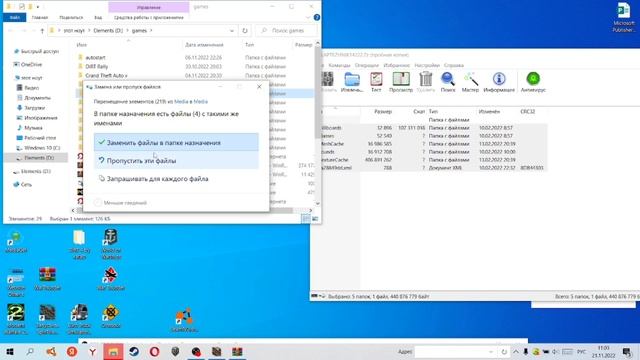The image size is (640, 360).
Task: Click WinRAR Find (Поиск) magnifier icon
Action: [x=448, y=82]
